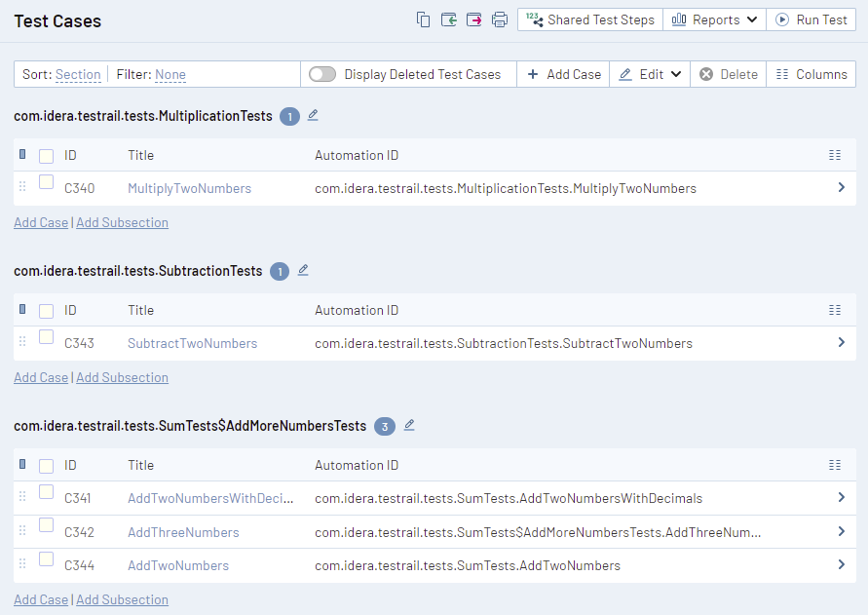This screenshot has height=615, width=868.
Task: Click the Run Test button
Action: point(811,19)
